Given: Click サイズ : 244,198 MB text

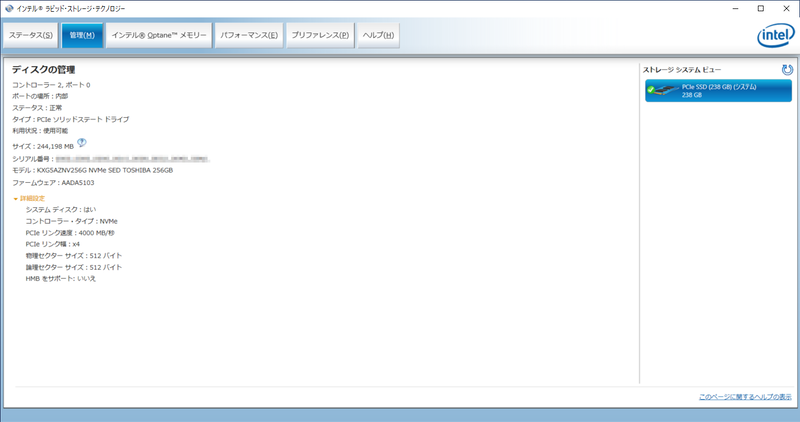Looking at the screenshot, I should tap(43, 146).
